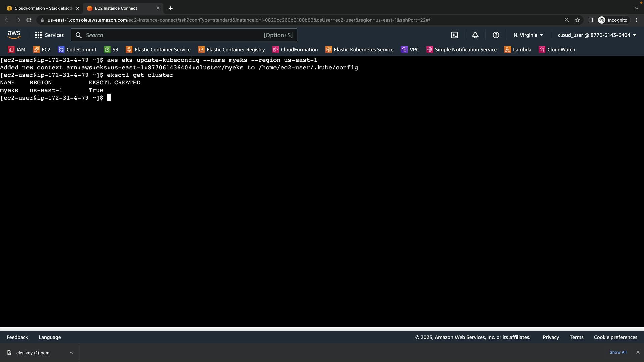The image size is (644, 362).
Task: Open the CloudWatch favorites shortcut
Action: coord(557,50)
